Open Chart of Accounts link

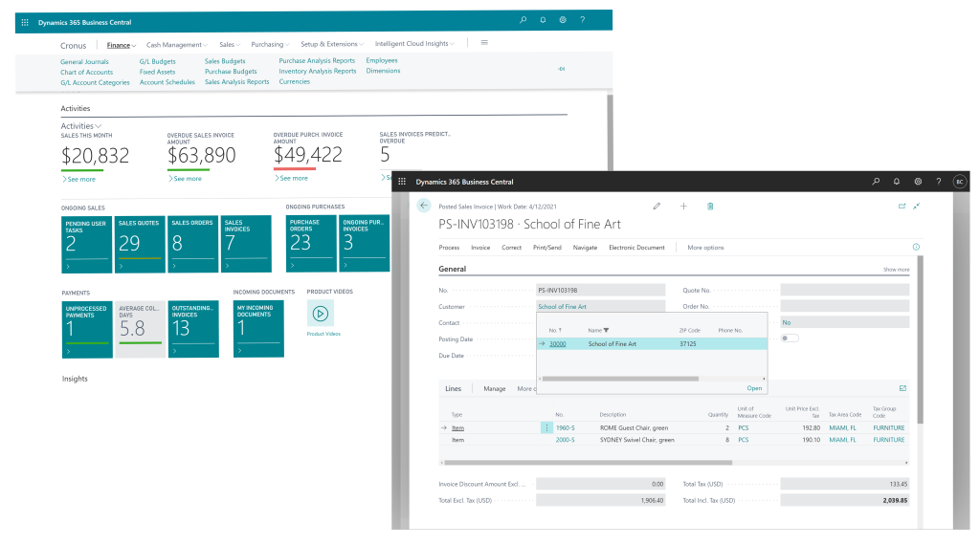[x=86, y=73]
